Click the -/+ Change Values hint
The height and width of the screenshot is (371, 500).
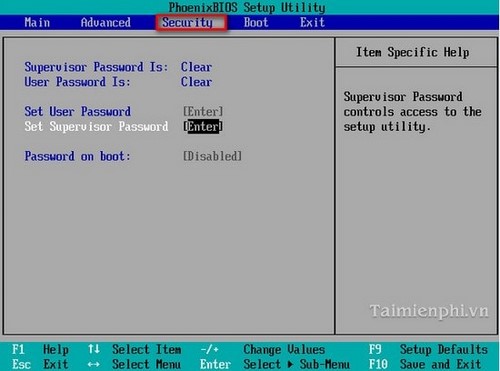(262, 349)
